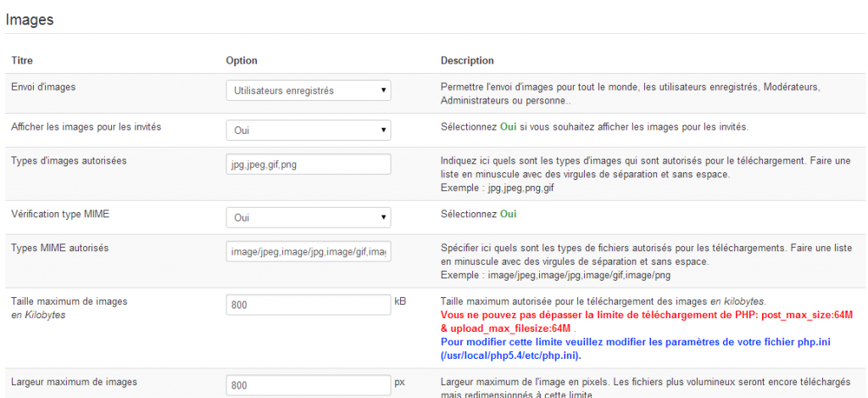The height and width of the screenshot is (398, 868).
Task: Focus the "Types MIME autorisés" text field
Action: (308, 252)
